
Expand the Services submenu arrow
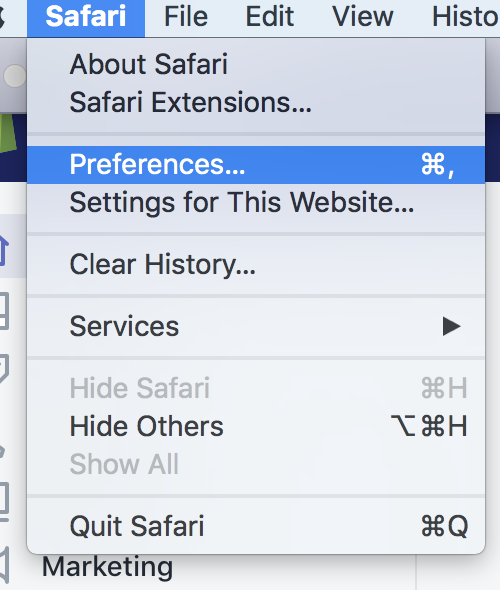(451, 326)
